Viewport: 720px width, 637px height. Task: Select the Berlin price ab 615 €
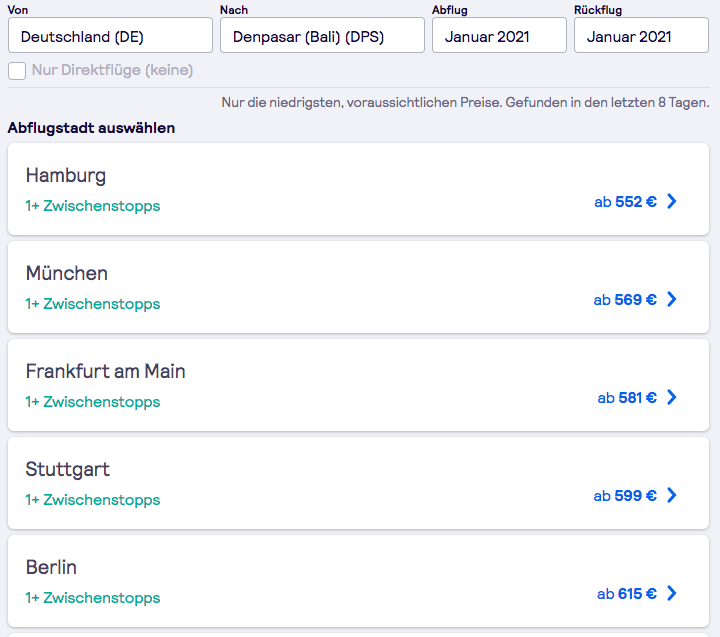click(x=627, y=593)
